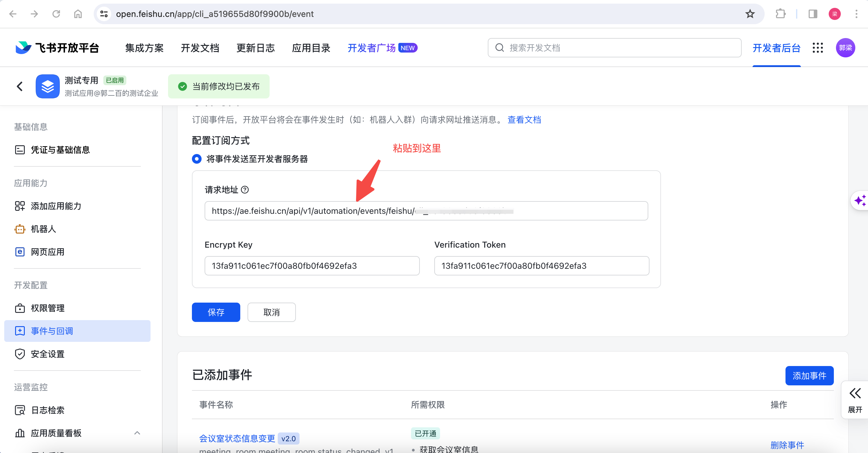Bookmark this page with the star icon
868x453 pixels.
pyautogui.click(x=750, y=14)
